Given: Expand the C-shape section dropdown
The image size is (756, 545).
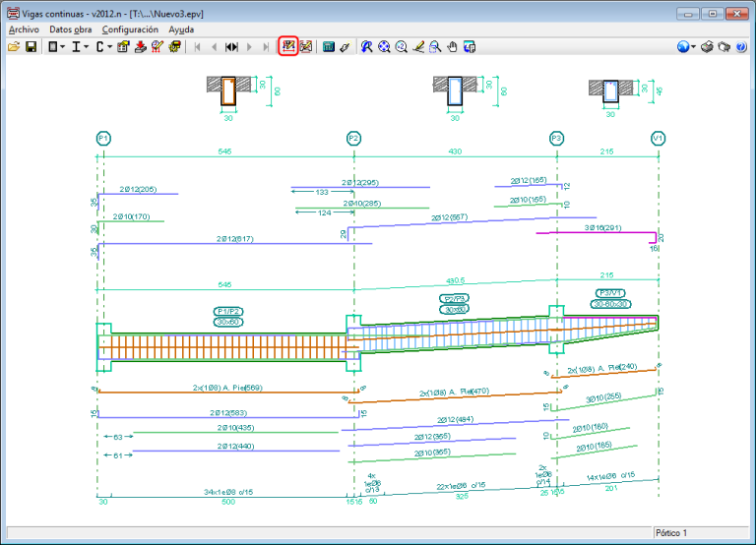Looking at the screenshot, I should point(109,46).
